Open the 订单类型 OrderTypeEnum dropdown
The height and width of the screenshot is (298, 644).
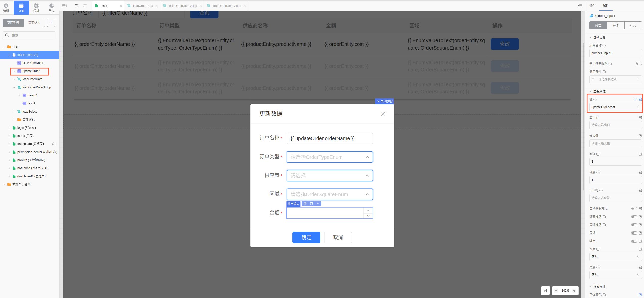pos(330,157)
